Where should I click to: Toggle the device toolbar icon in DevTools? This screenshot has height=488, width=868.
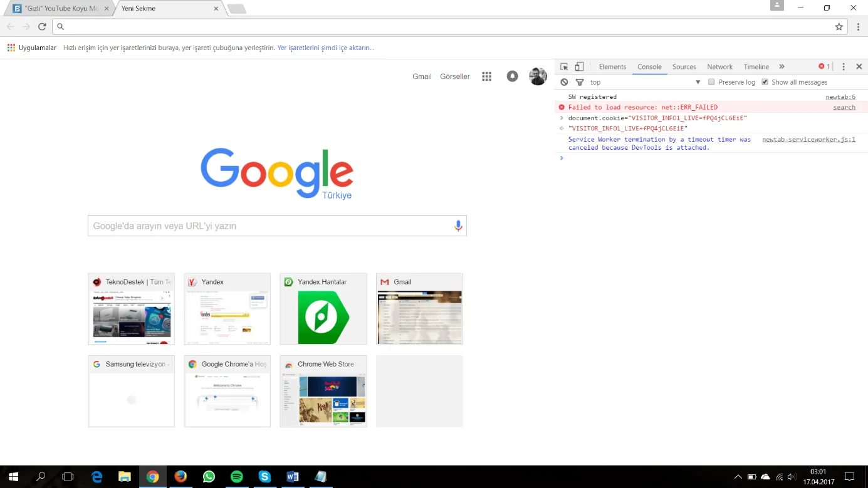[x=579, y=66]
